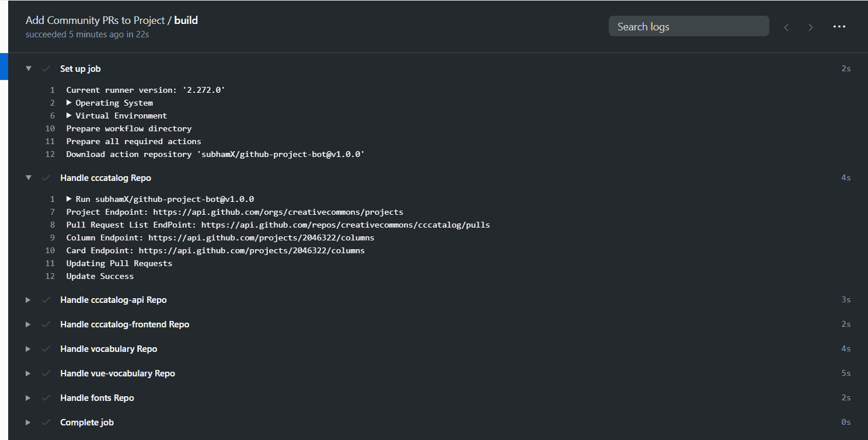
Task: Click the 2s duration of Set up job
Action: pyautogui.click(x=846, y=69)
